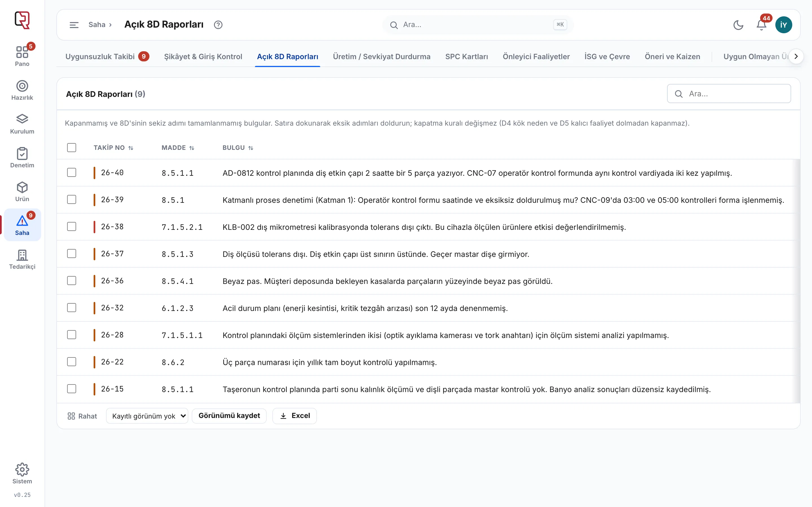812x507 pixels.
Task: Click the help question mark icon
Action: click(218, 25)
